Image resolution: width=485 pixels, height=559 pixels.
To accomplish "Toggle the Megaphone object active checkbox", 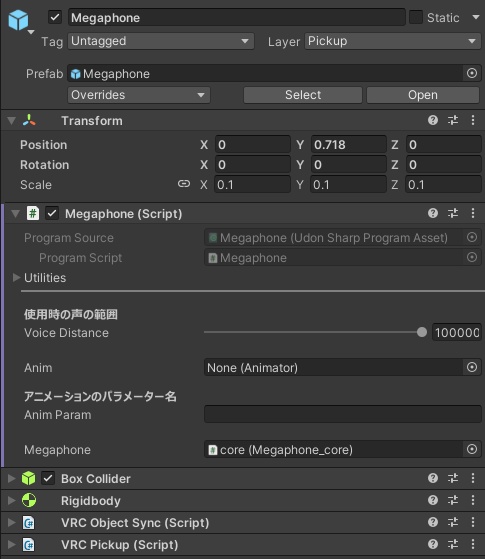I will 55,17.
